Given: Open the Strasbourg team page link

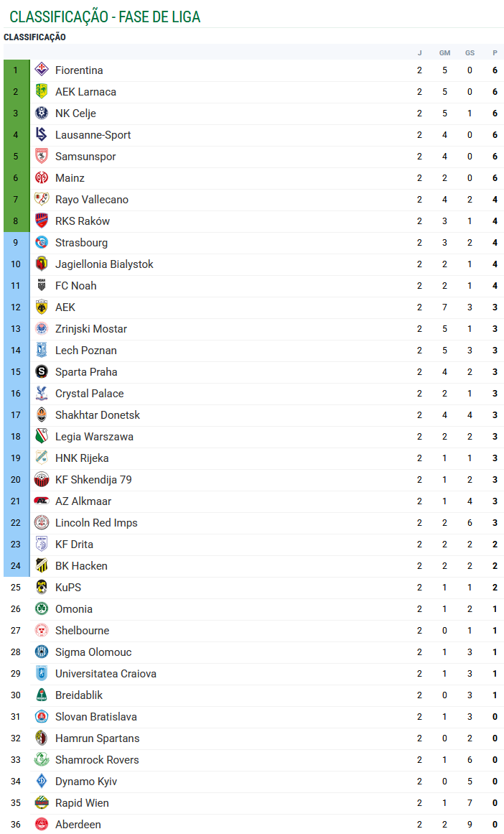Looking at the screenshot, I should (x=81, y=243).
